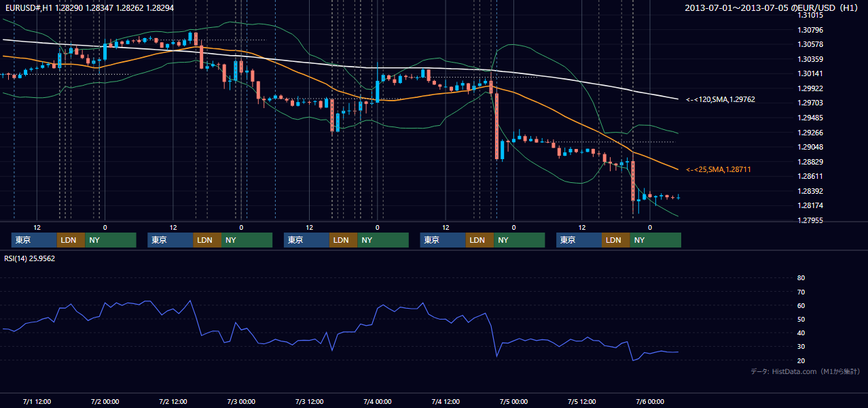Click the RSI 70 level label

pyautogui.click(x=801, y=292)
